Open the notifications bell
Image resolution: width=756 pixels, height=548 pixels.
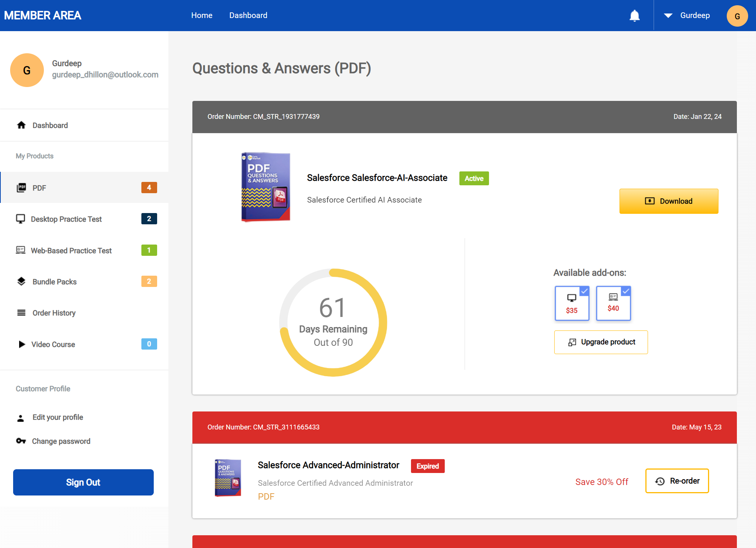634,16
